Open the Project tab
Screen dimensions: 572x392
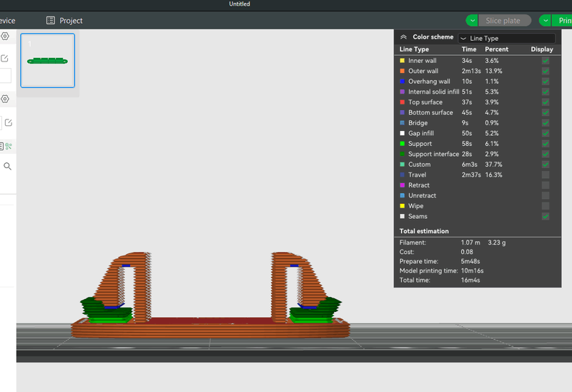(x=64, y=21)
